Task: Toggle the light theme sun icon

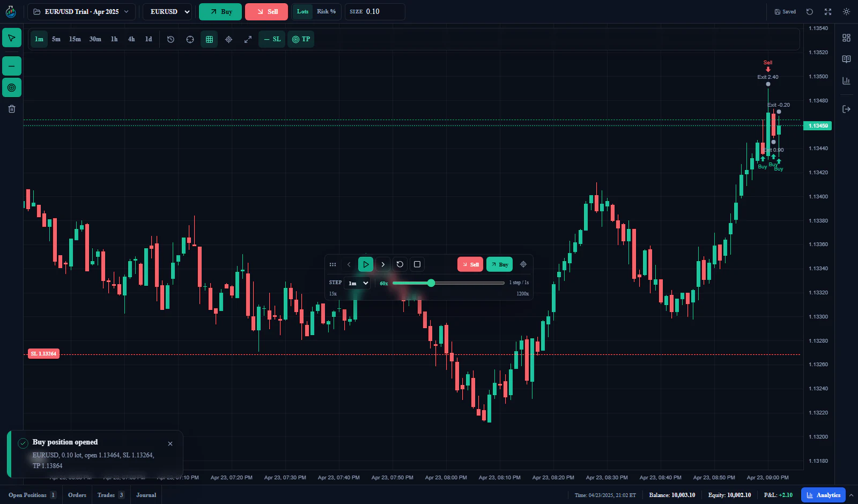Action: click(x=846, y=12)
